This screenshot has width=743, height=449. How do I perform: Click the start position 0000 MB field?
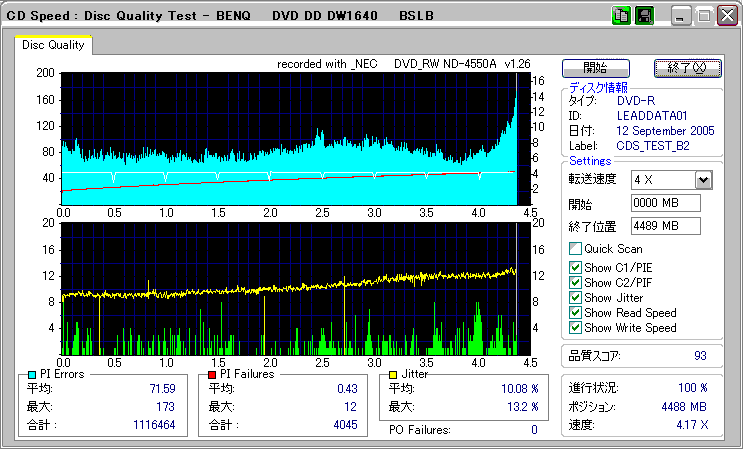[x=666, y=203]
